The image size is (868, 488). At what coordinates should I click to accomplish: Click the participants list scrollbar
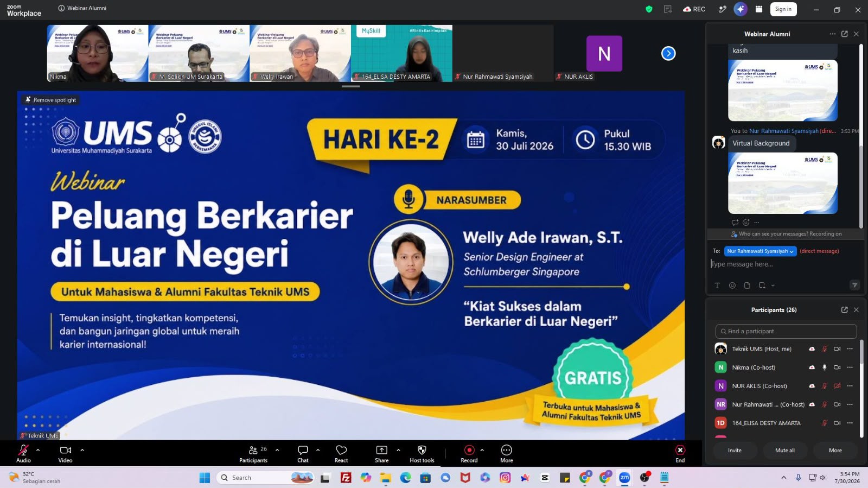pyautogui.click(x=861, y=353)
